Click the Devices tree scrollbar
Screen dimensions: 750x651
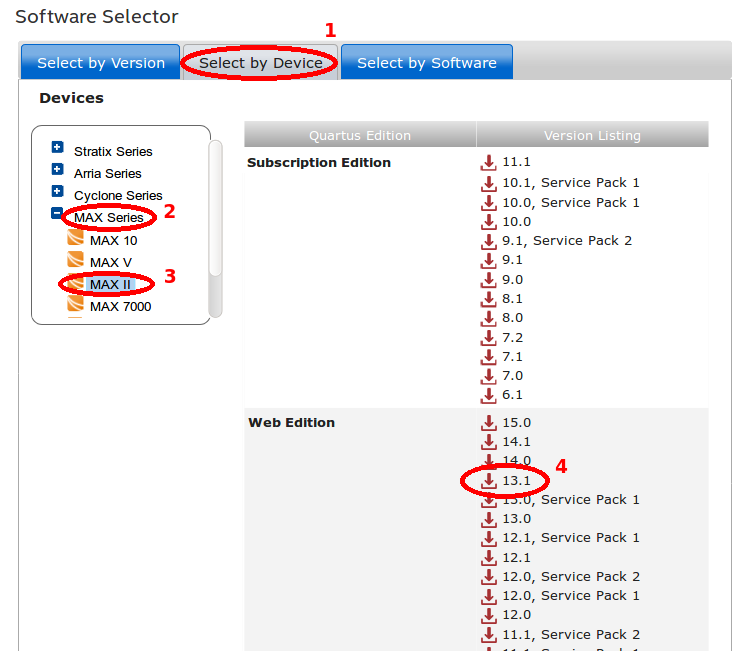tap(216, 229)
